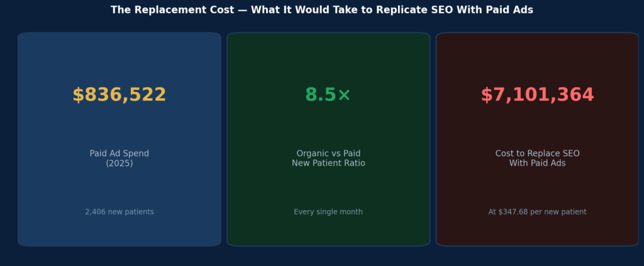Click the Cost to Replace SEO With Paid Ads label
The width and height of the screenshot is (644, 266).
tap(537, 158)
